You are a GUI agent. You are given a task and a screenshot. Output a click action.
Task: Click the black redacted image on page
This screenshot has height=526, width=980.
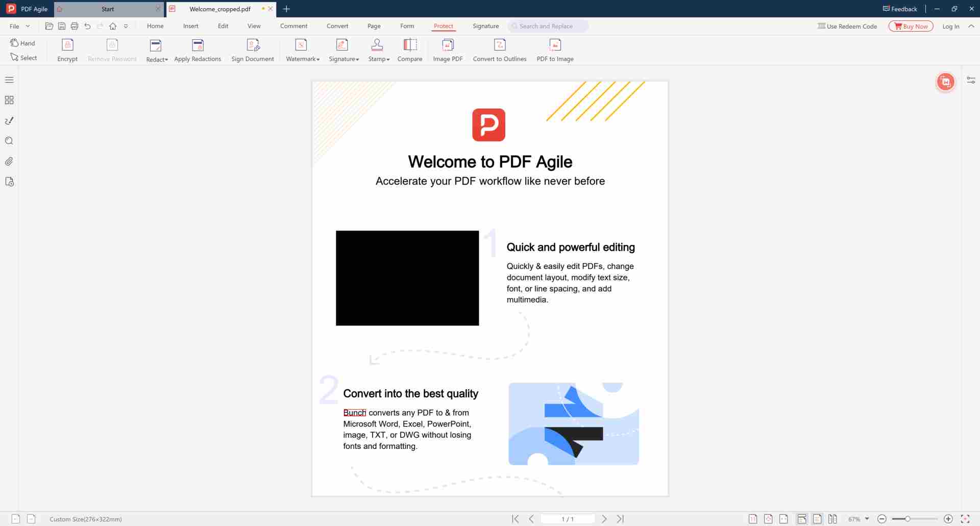click(407, 278)
